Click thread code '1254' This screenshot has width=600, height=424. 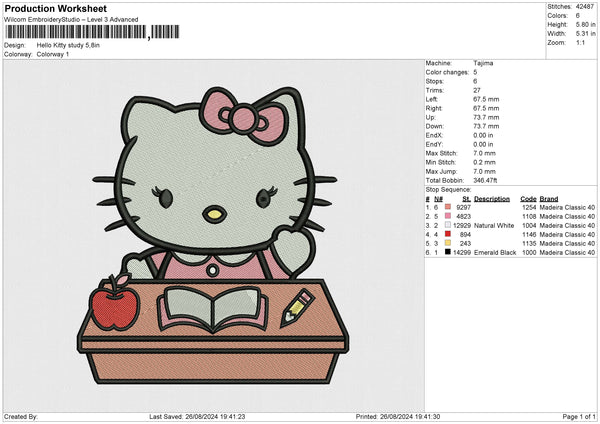coord(529,207)
